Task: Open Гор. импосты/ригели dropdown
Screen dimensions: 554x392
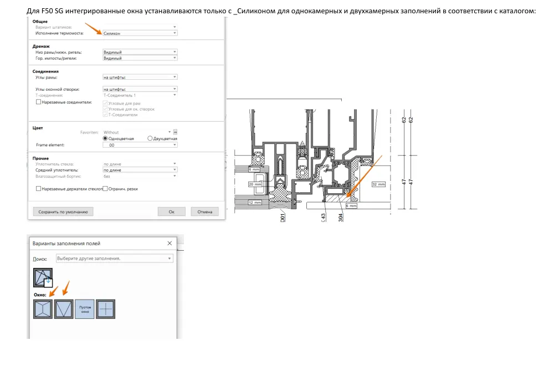Action: (140, 58)
